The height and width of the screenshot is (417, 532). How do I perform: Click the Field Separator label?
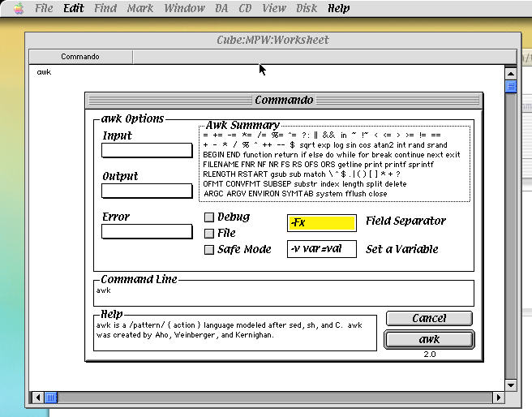point(405,221)
